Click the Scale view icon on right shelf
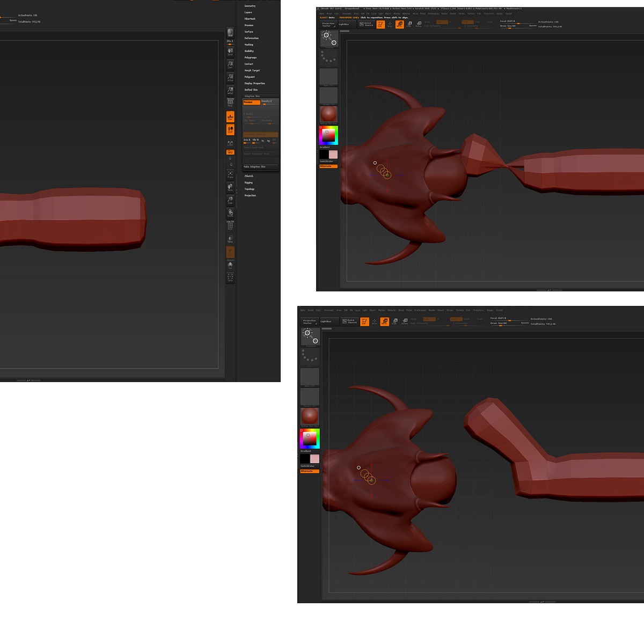The image size is (644, 644). [x=230, y=200]
